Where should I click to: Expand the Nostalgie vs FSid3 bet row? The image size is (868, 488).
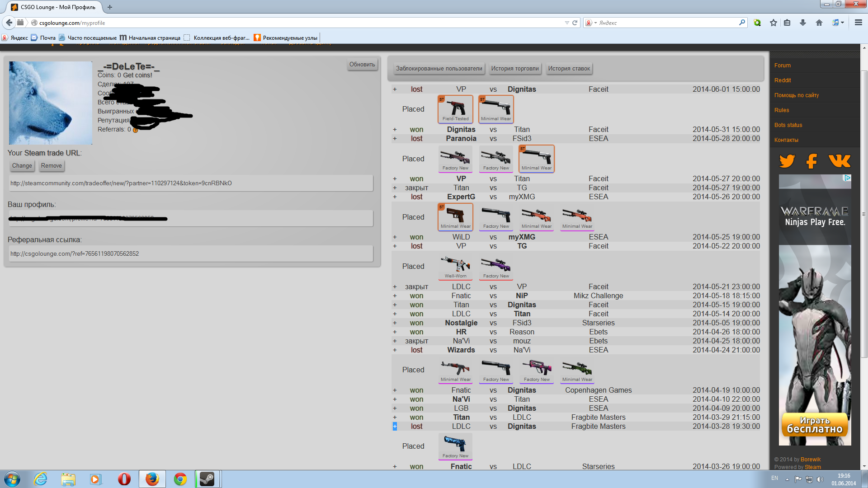395,323
